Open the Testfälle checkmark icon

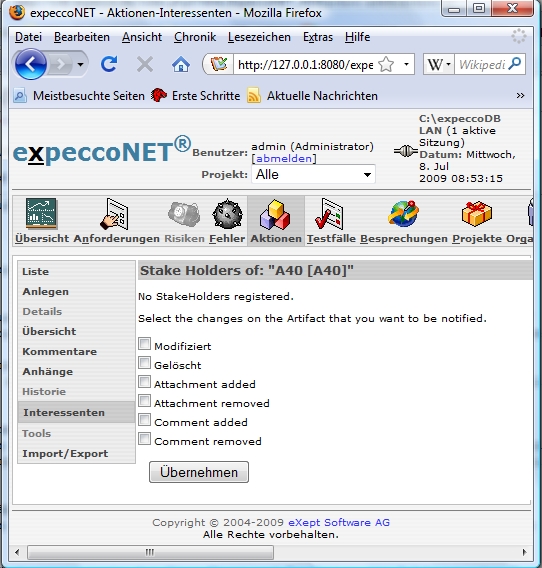pyautogui.click(x=329, y=214)
